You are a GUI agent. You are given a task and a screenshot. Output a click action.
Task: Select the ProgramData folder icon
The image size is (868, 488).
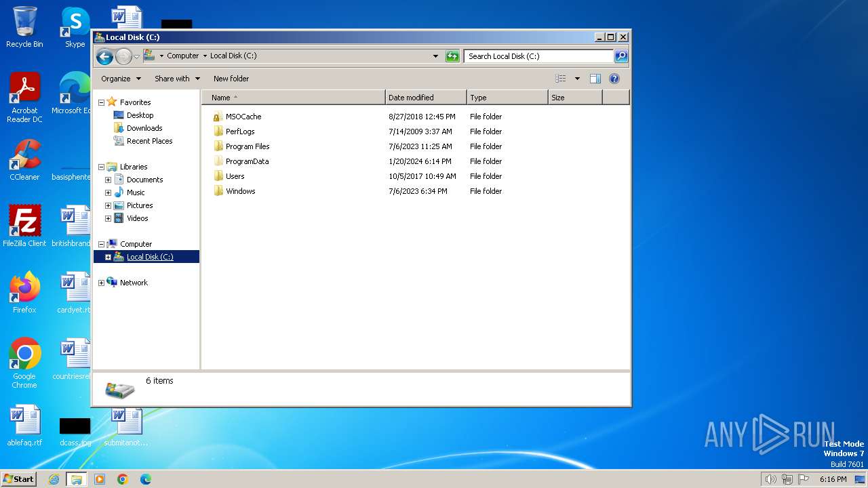click(218, 161)
